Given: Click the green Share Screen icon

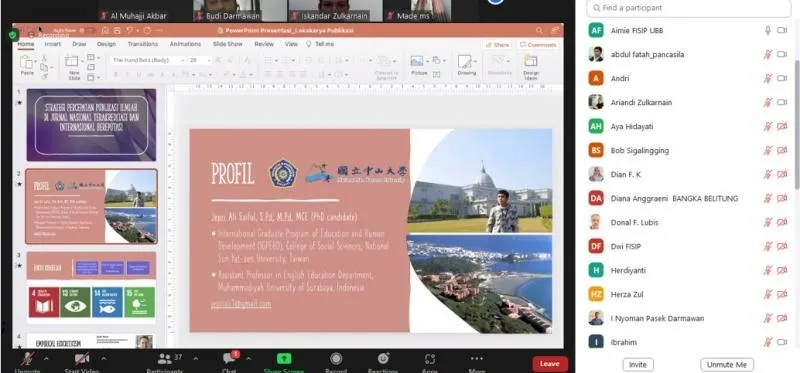Looking at the screenshot, I should tap(284, 359).
